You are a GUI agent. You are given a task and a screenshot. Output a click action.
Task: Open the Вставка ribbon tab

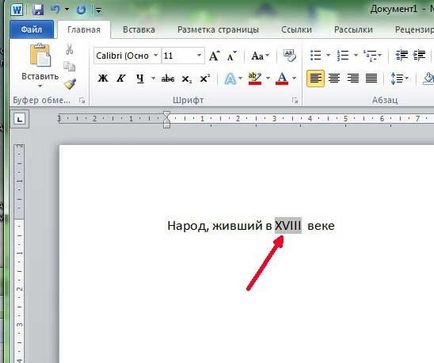(x=139, y=30)
